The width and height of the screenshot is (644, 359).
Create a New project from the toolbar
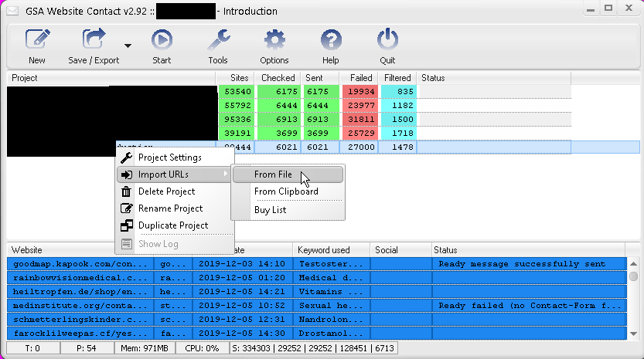pos(37,46)
